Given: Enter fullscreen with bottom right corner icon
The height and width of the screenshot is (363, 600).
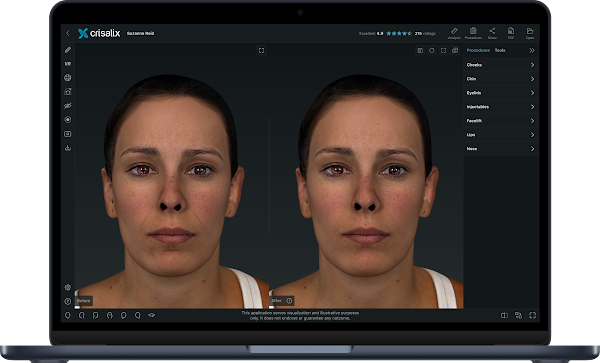Looking at the screenshot, I should 532,315.
